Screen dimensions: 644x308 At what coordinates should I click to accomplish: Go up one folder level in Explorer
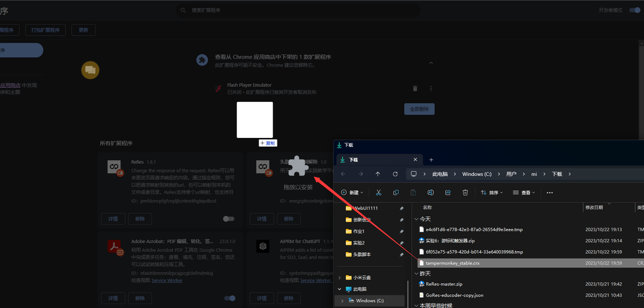(378, 174)
